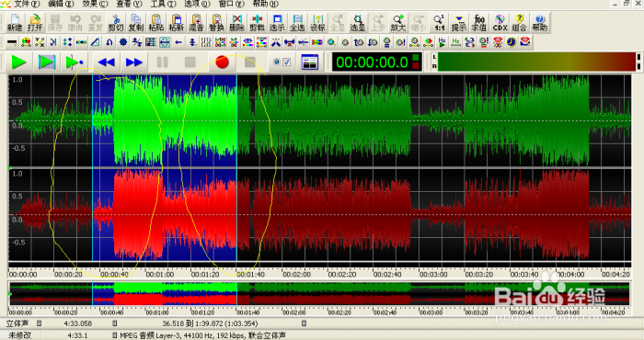This screenshot has width=644, height=340.
Task: Open control properties window icon
Action: [309, 62]
